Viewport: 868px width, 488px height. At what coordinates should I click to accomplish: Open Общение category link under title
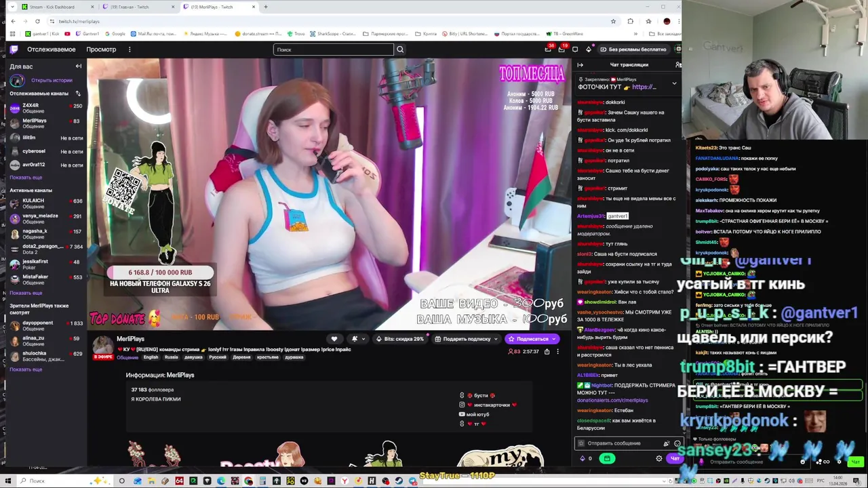127,357
